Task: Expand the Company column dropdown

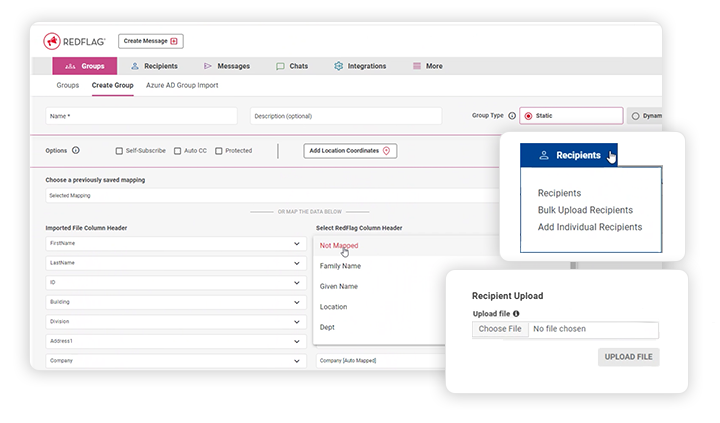Action: 176,361
